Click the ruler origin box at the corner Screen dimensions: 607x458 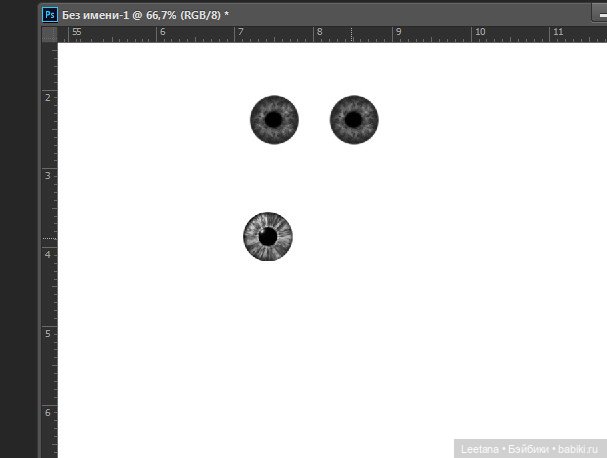point(50,34)
